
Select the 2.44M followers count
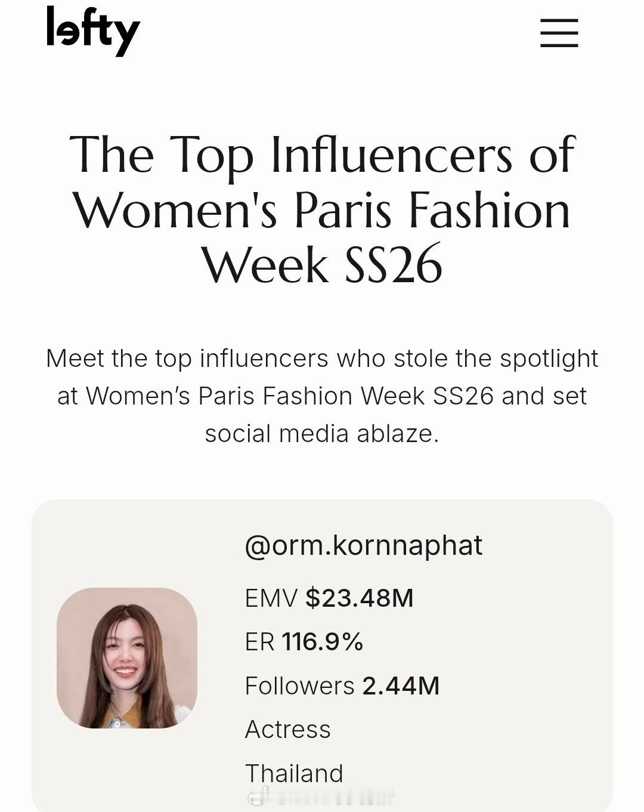[x=401, y=686]
